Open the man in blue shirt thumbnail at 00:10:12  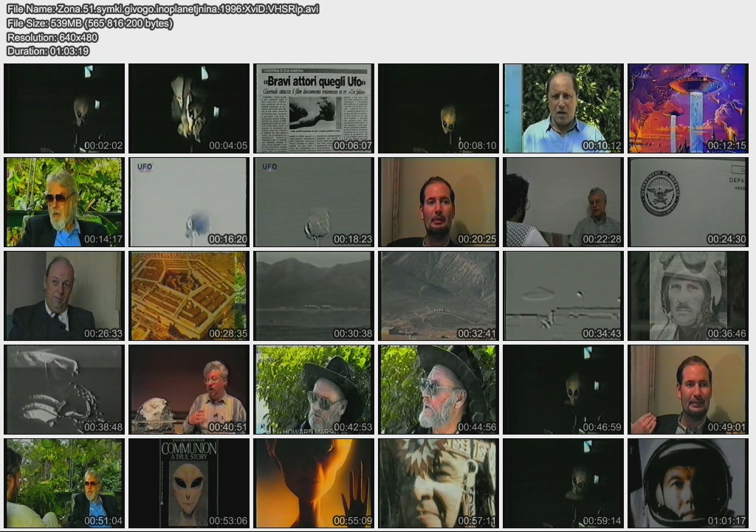tap(563, 108)
